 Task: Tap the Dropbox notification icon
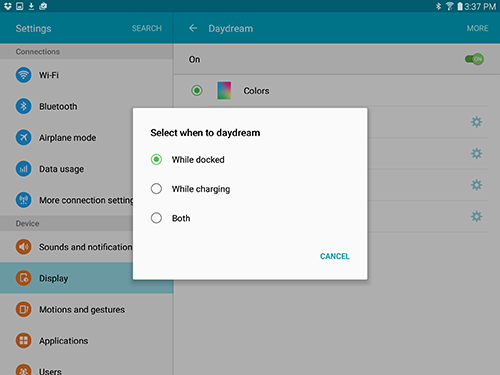pos(8,6)
